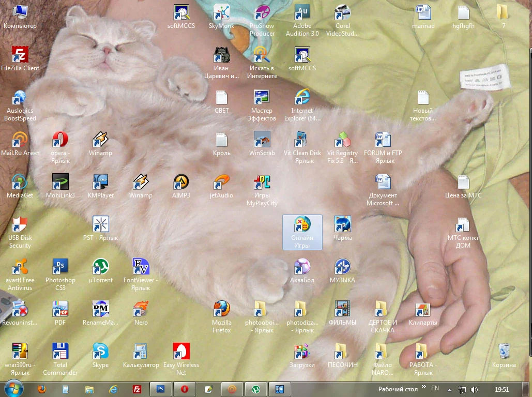Open the Vit Clean Disk - Ярлык shortcut
This screenshot has height=397, width=532.
click(x=302, y=148)
